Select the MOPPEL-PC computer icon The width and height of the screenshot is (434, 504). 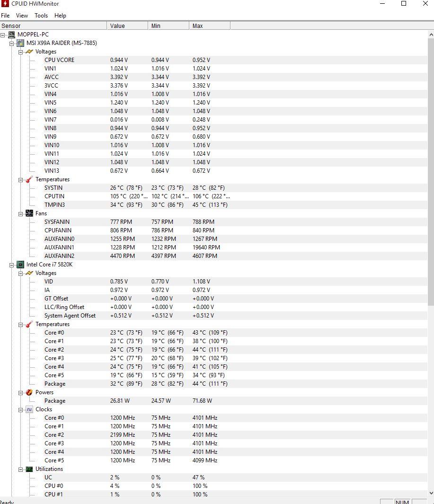pyautogui.click(x=11, y=35)
